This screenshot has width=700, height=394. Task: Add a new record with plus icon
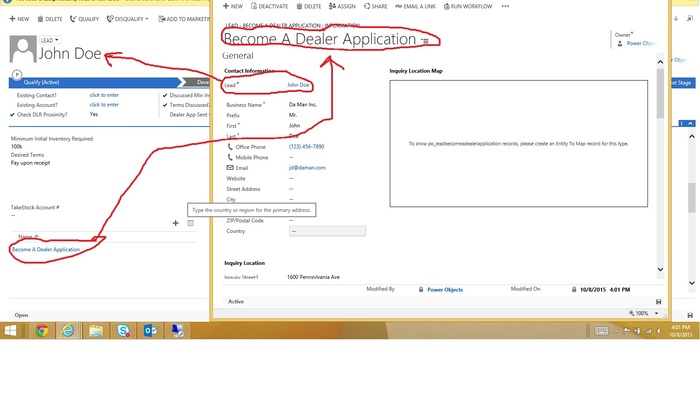tap(175, 223)
